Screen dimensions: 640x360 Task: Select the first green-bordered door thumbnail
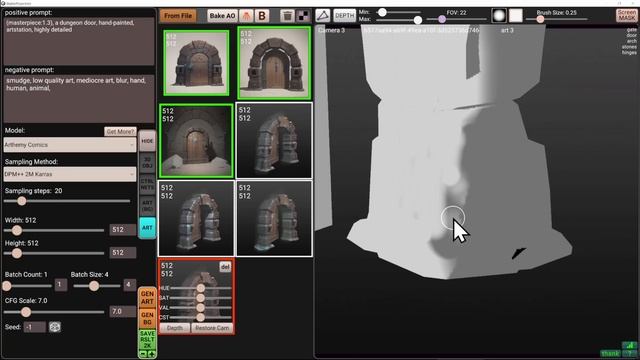(x=196, y=63)
